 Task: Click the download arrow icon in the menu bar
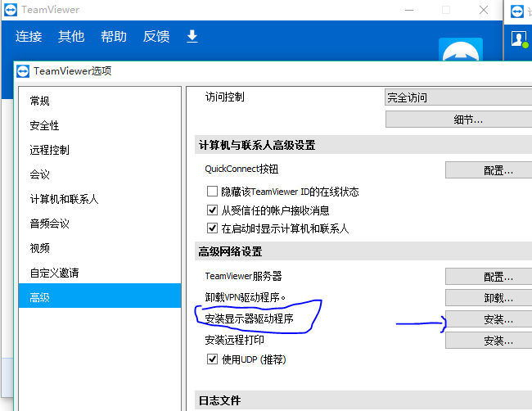(192, 36)
